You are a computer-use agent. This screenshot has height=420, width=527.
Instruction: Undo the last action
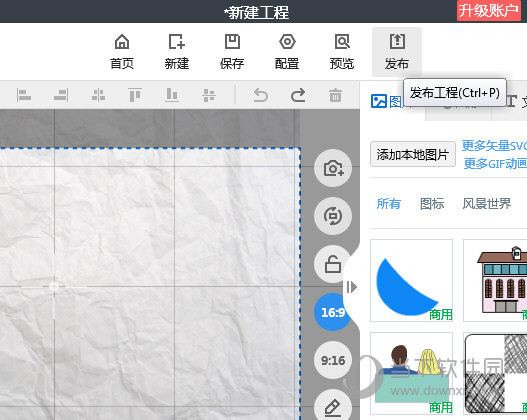pyautogui.click(x=260, y=95)
